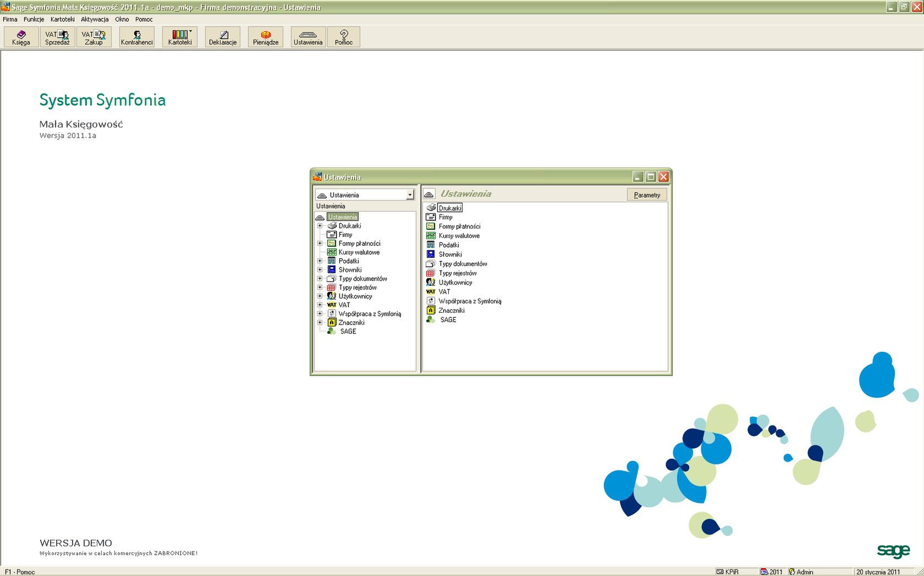This screenshot has height=576, width=924.
Task: Open the Aktywacja menu
Action: click(95, 19)
